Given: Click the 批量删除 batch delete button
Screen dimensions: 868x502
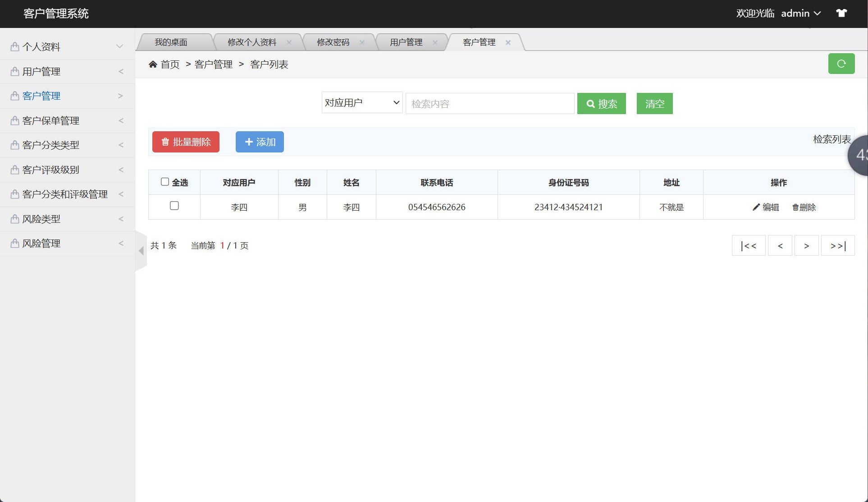Looking at the screenshot, I should pyautogui.click(x=185, y=142).
